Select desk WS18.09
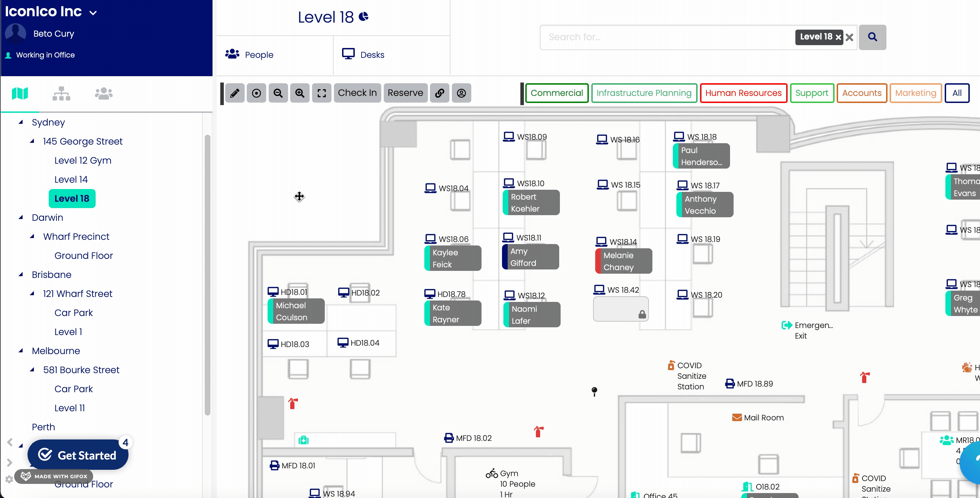 click(x=525, y=136)
